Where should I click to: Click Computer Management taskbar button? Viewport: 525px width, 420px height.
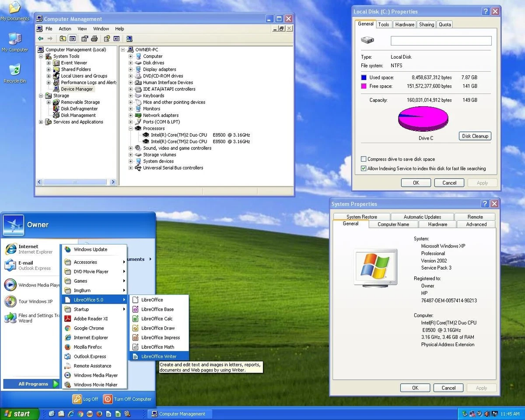(179, 414)
